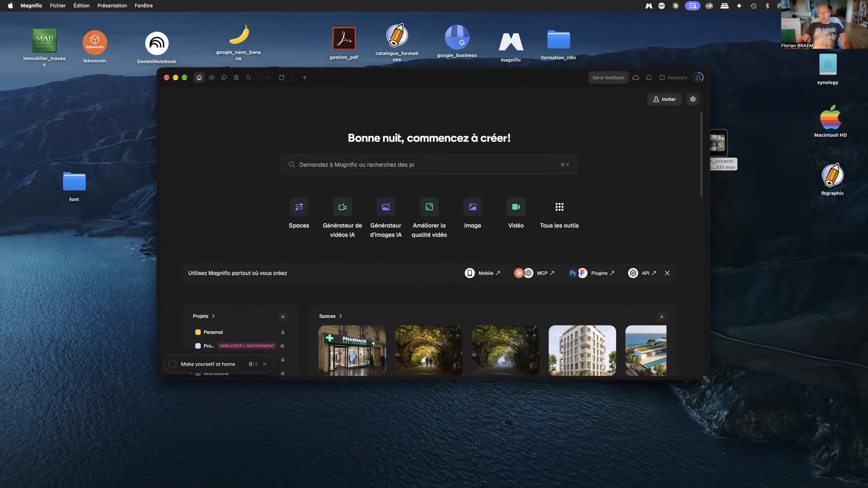The height and width of the screenshot is (488, 868).
Task: Click the Make yourself at home checklist circle
Action: [173, 364]
